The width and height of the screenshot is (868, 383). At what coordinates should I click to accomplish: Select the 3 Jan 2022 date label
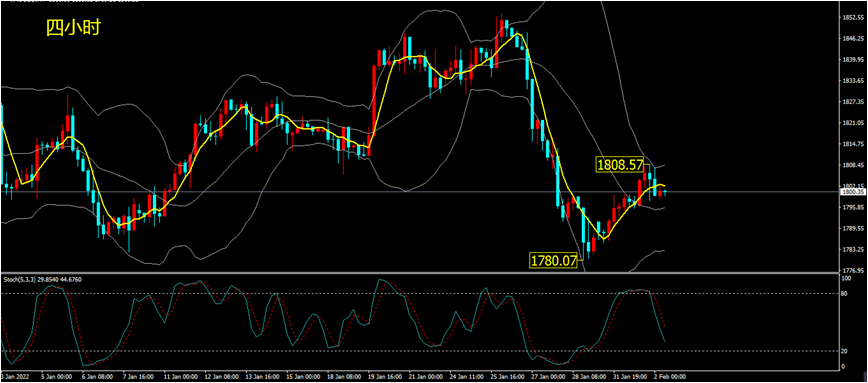tap(17, 376)
